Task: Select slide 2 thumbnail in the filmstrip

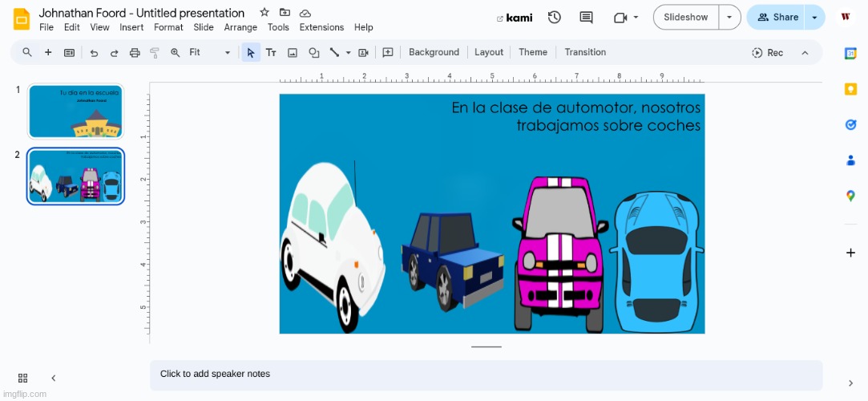Action: [x=76, y=176]
